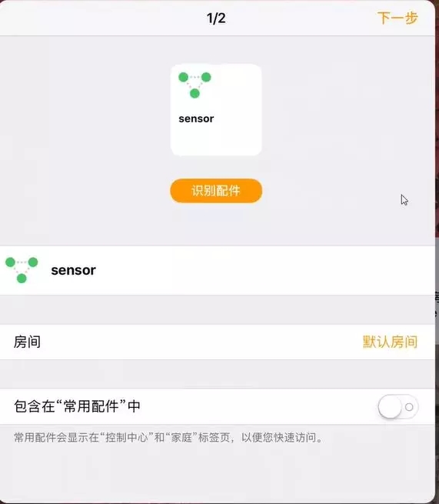
Task: Click the small circle off-indicator inside the switch
Action: (409, 407)
